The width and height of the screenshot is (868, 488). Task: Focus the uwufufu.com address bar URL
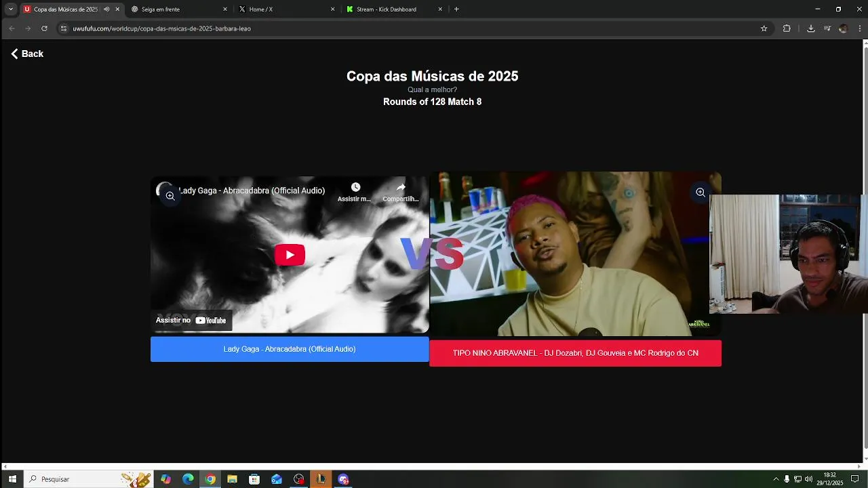[162, 28]
